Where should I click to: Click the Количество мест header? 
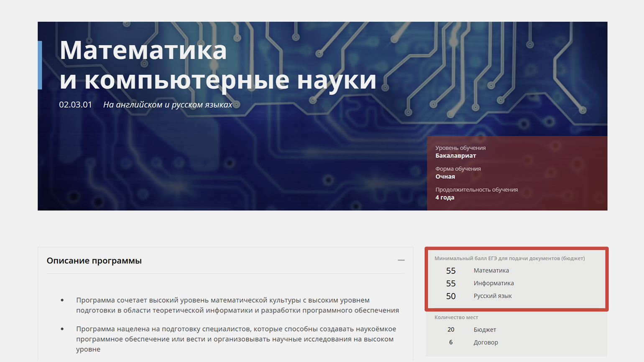[456, 317]
